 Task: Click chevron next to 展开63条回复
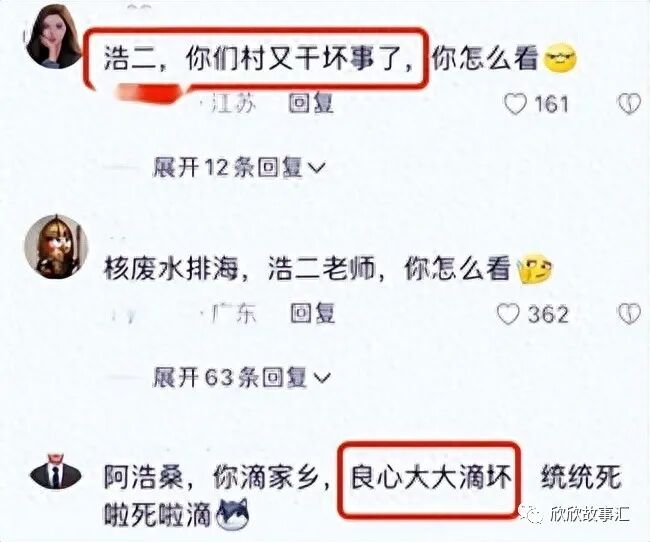322,378
